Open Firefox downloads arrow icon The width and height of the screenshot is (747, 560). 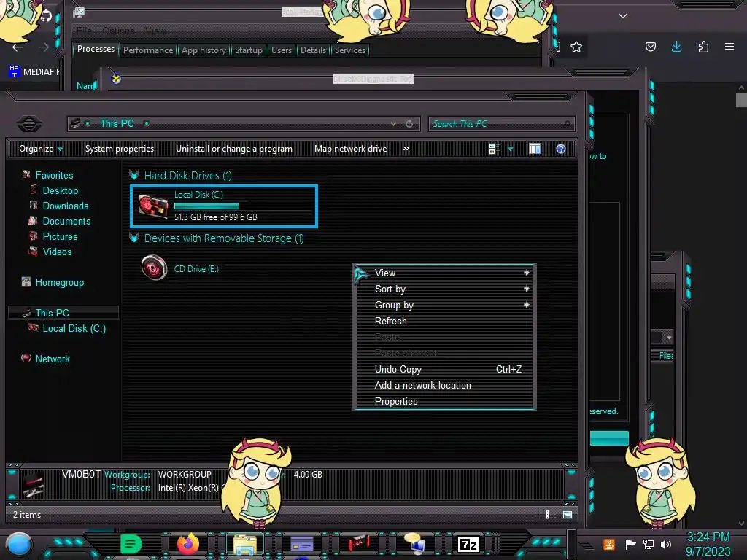pyautogui.click(x=676, y=47)
